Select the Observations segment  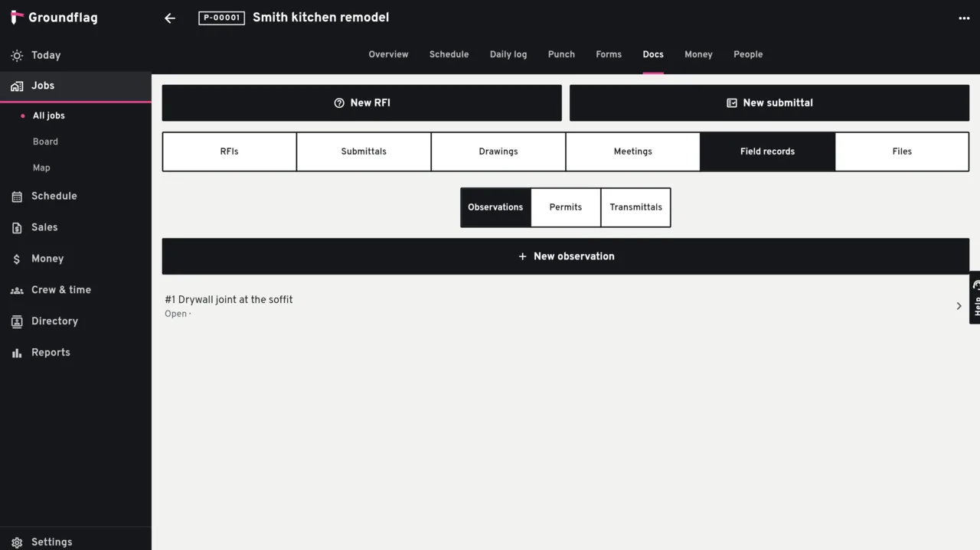coord(495,207)
